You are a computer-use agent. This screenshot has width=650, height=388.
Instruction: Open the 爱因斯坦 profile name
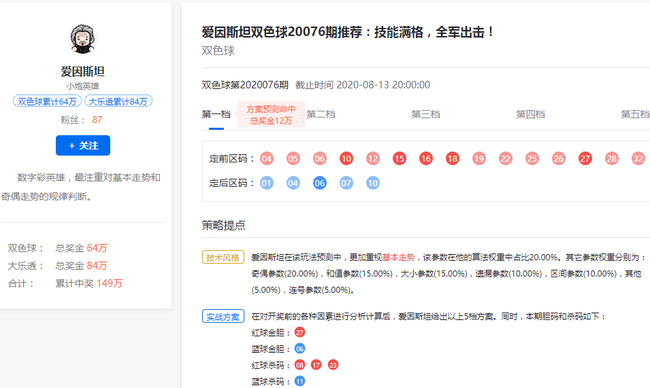(82, 71)
